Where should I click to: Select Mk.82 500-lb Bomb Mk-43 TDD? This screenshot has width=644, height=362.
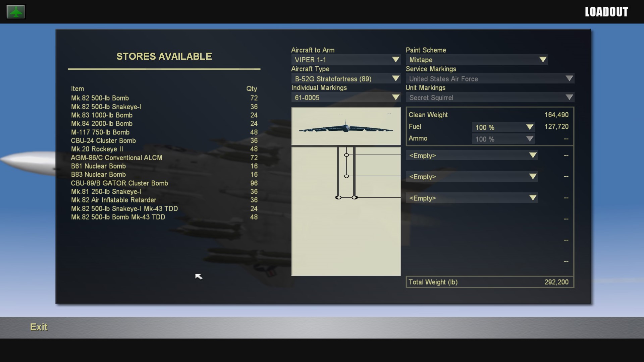pos(164,217)
